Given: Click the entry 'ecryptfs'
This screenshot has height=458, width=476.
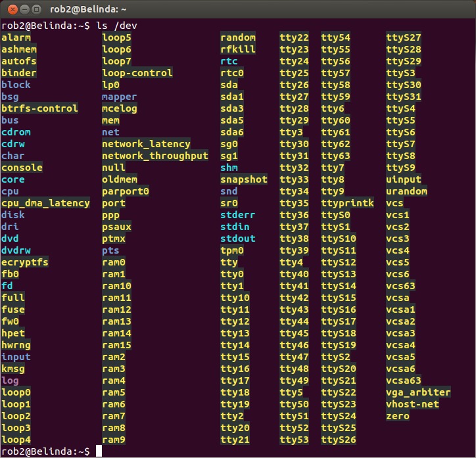Looking at the screenshot, I should point(25,262).
